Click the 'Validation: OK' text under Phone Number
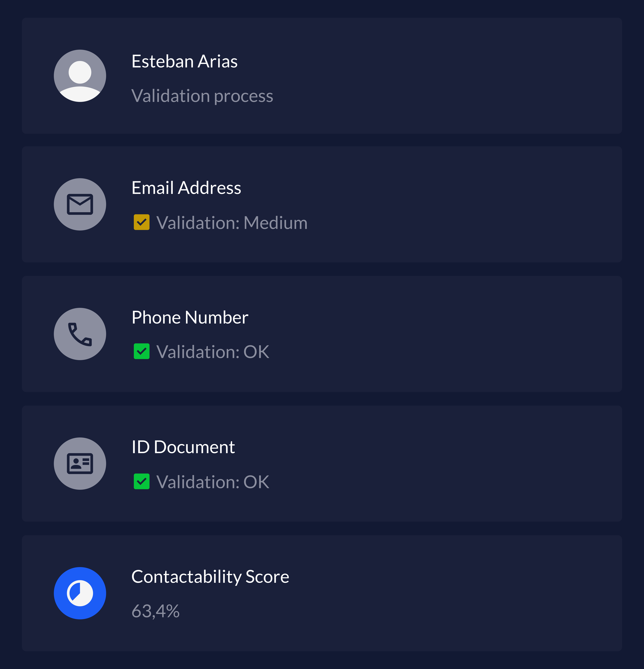Screen dimensions: 644x669 point(213,352)
